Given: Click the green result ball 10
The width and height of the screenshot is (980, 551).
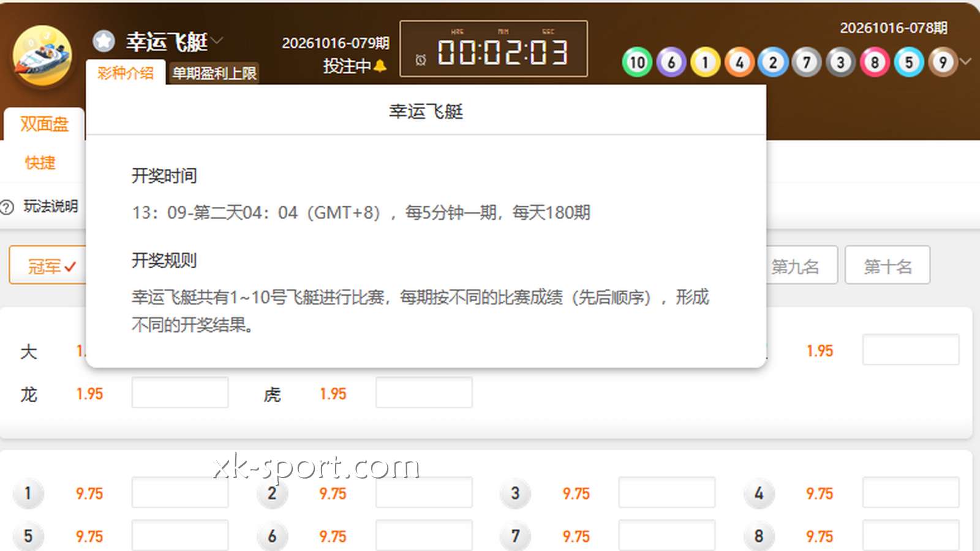Looking at the screenshot, I should tap(637, 62).
